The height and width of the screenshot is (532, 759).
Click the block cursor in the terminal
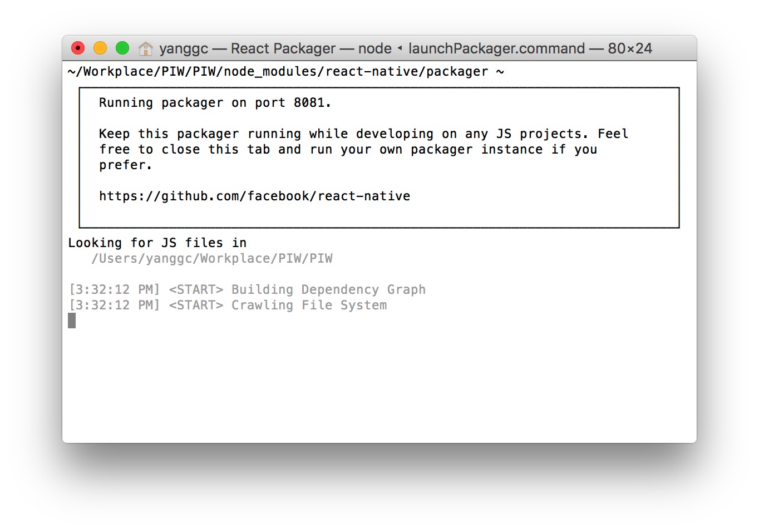72,321
